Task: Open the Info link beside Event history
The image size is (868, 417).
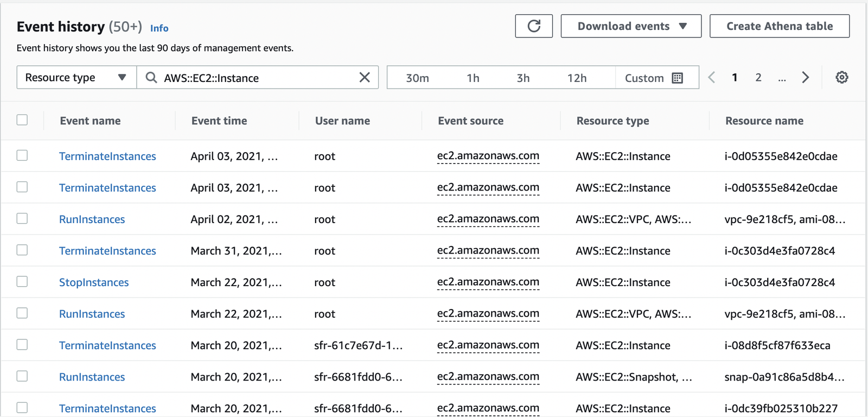Action: [x=159, y=28]
